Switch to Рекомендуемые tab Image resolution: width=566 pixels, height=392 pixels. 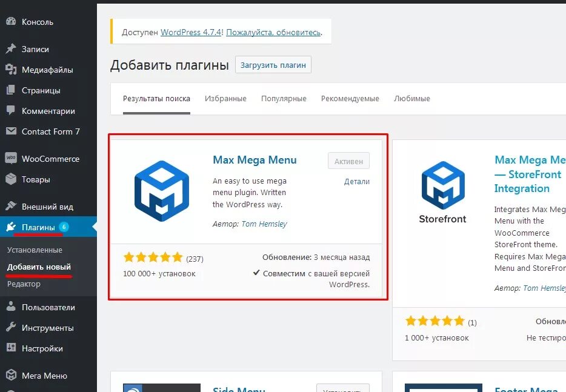point(350,99)
